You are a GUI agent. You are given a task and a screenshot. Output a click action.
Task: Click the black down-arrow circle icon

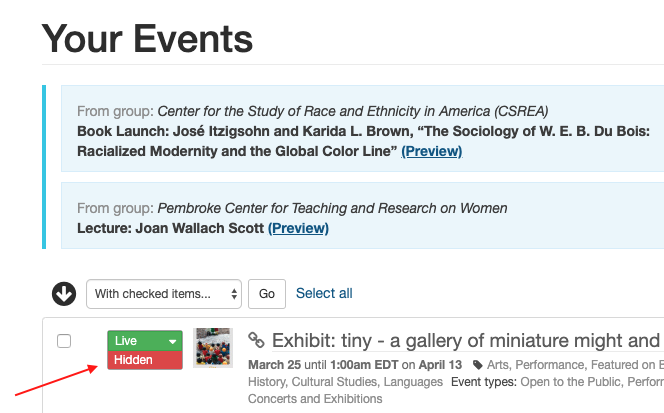point(64,294)
